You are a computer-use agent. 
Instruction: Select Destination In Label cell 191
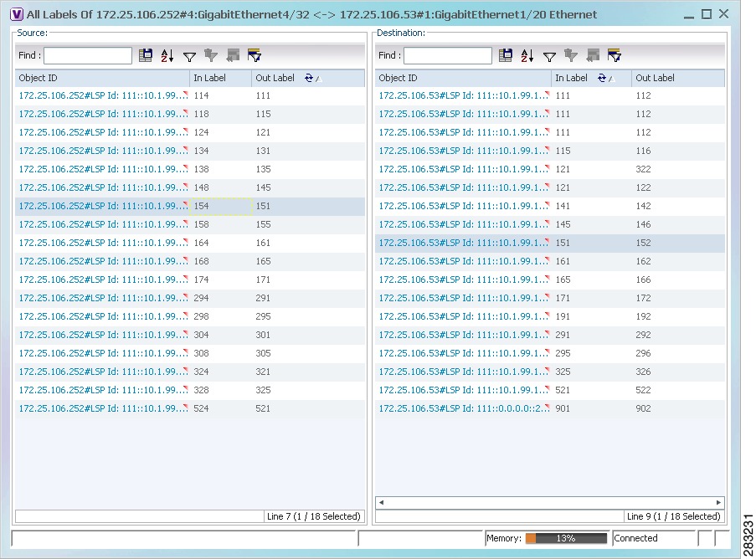pos(591,316)
